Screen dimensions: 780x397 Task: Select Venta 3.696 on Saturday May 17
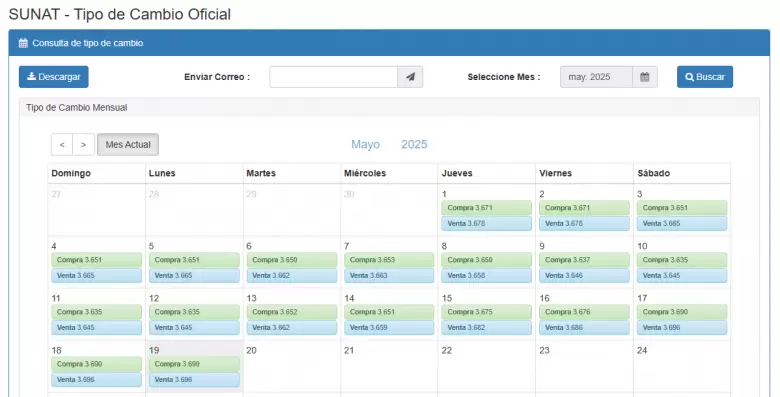[682, 328]
